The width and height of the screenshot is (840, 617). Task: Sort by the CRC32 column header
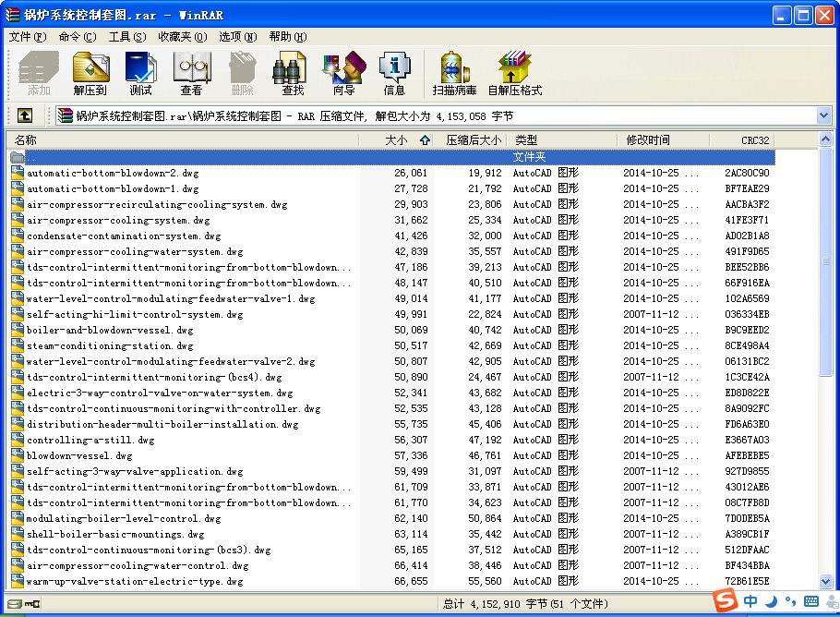point(742,139)
